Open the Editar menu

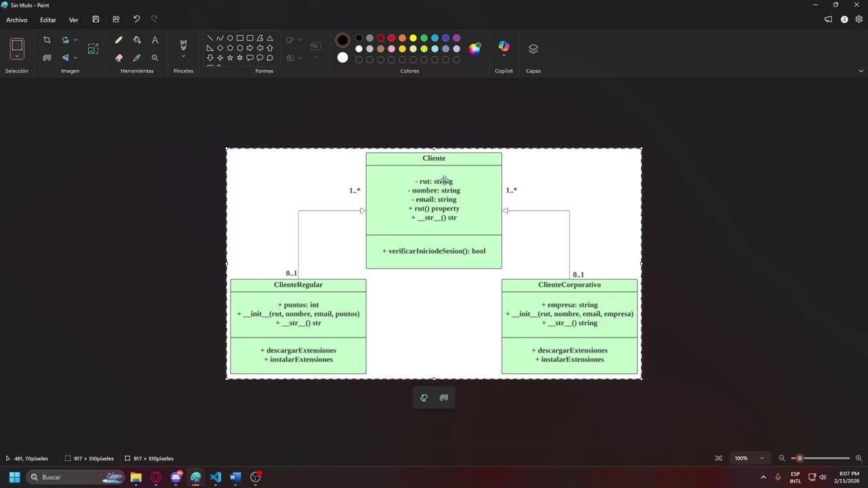click(48, 20)
